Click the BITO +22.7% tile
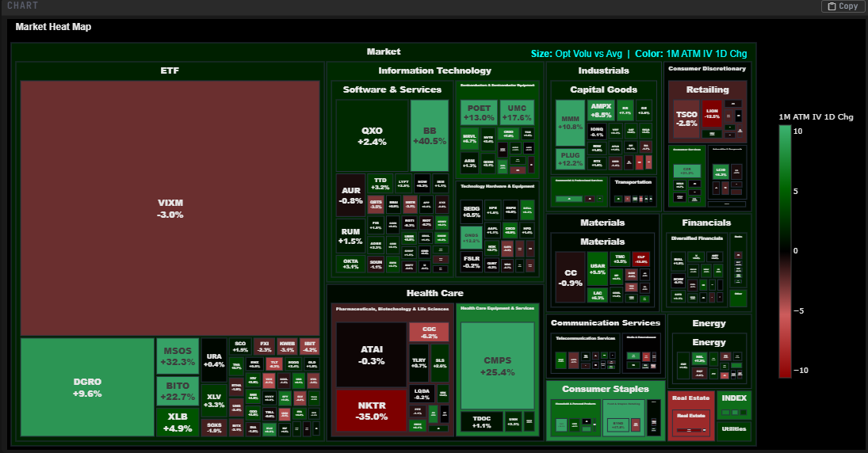Image resolution: width=868 pixels, height=453 pixels. click(x=178, y=391)
